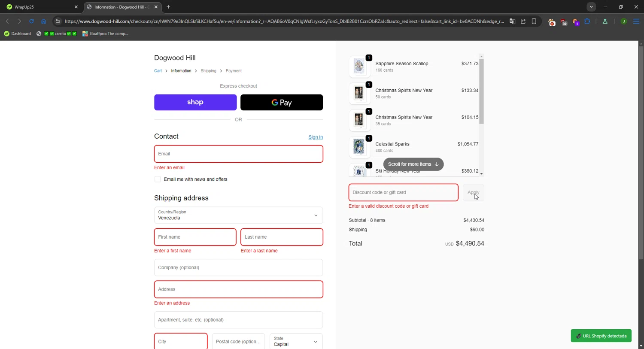Viewport: 644px width, 349px height.
Task: Open the Country/Region dropdown
Action: pyautogui.click(x=238, y=215)
